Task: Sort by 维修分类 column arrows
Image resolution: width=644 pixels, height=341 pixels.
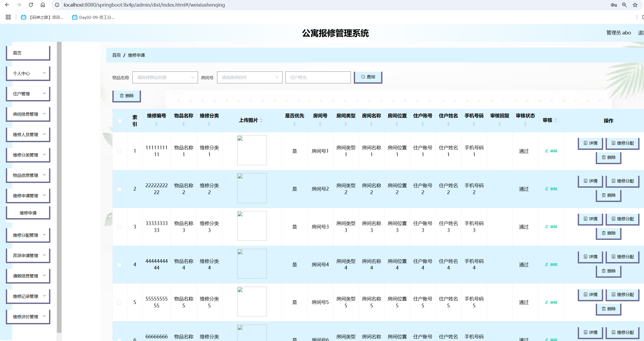Action: click(209, 124)
